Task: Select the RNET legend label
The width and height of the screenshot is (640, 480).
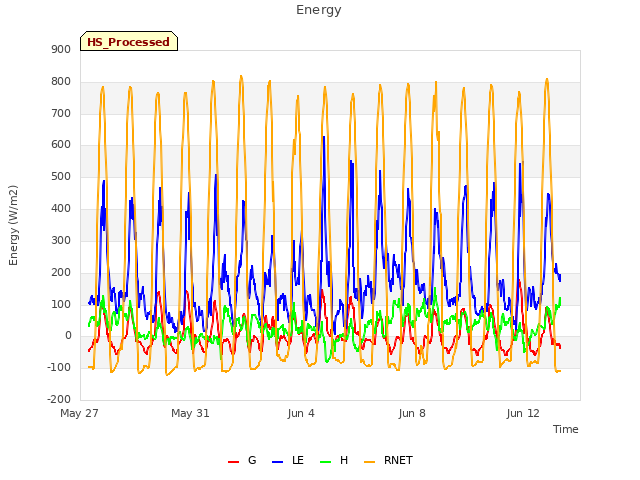Action: [398, 460]
